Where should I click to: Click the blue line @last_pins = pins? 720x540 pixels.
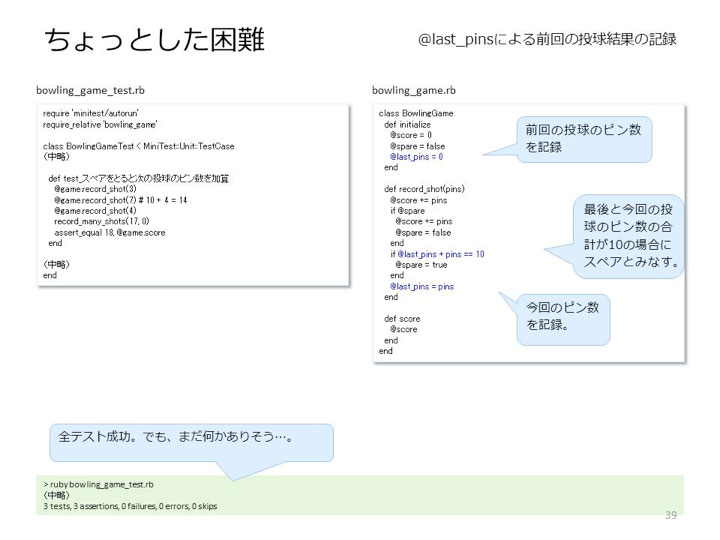coord(422,287)
